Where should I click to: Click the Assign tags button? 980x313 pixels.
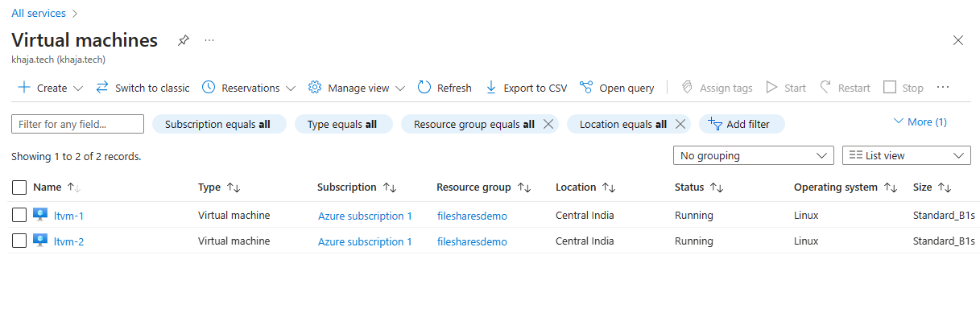pos(717,88)
